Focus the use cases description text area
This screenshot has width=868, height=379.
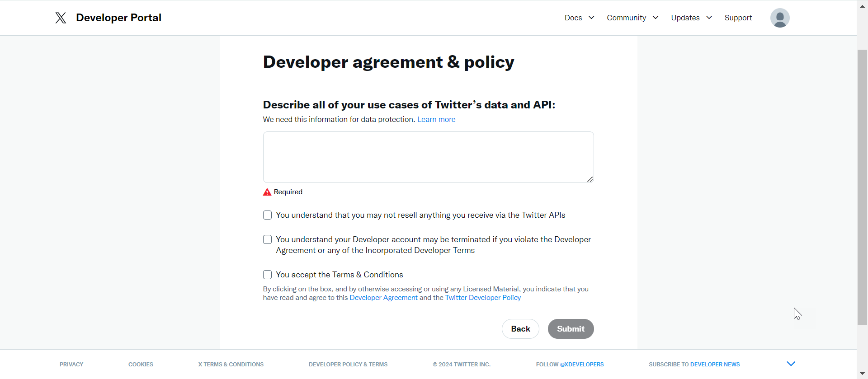[428, 157]
